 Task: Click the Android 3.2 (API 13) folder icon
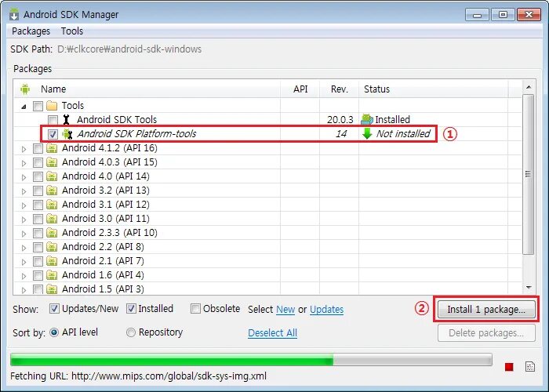click(x=52, y=191)
